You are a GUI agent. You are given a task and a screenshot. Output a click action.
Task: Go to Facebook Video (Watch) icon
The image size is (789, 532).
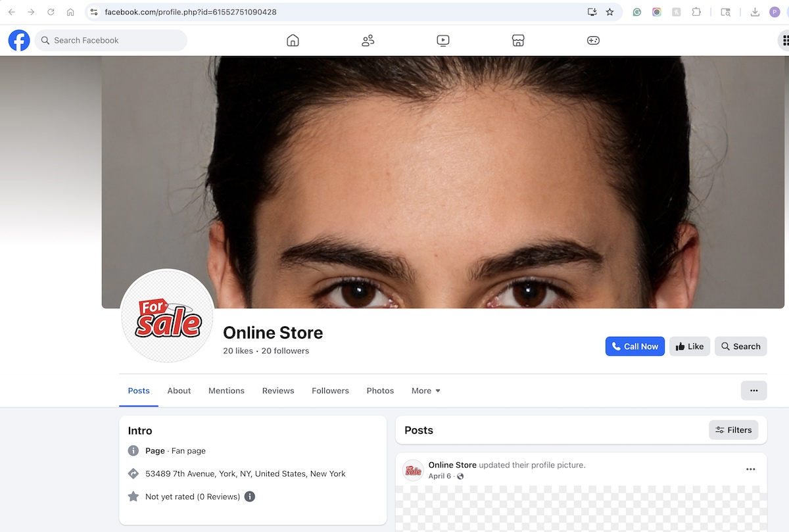(443, 41)
